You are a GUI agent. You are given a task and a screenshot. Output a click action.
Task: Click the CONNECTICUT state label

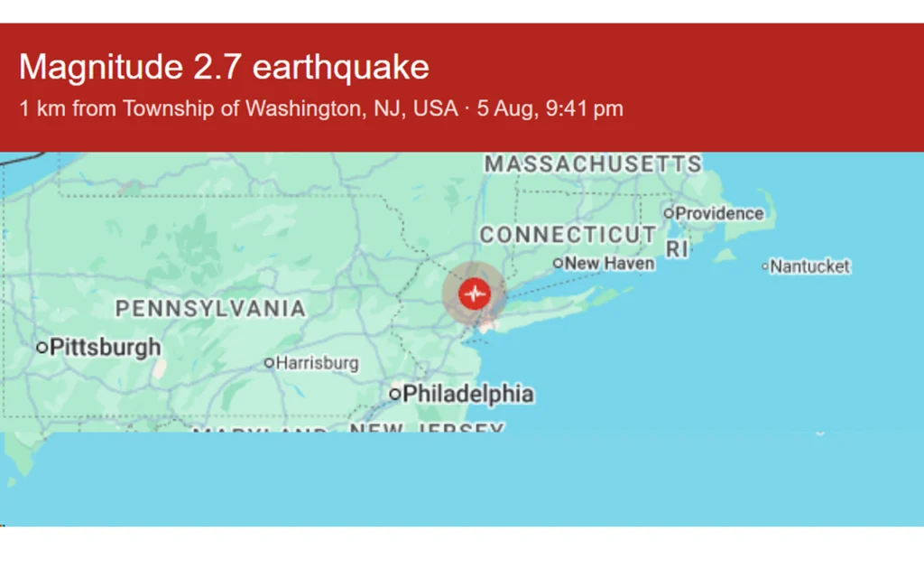coord(568,235)
